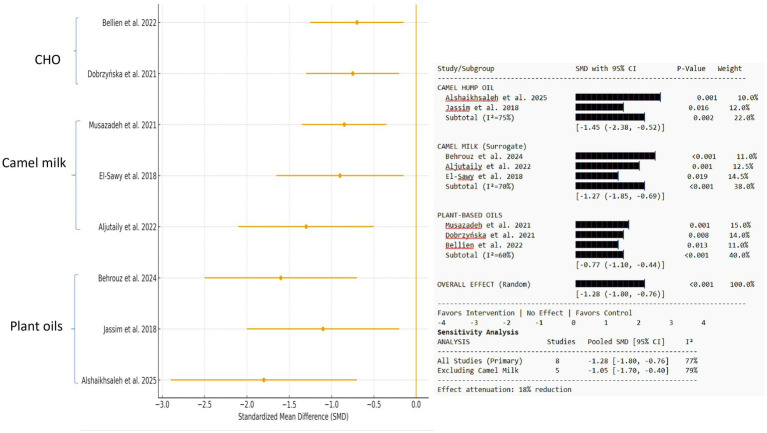Image resolution: width=767 pixels, height=433 pixels.
Task: Click the 0.016 p-value
Action: pos(699,108)
